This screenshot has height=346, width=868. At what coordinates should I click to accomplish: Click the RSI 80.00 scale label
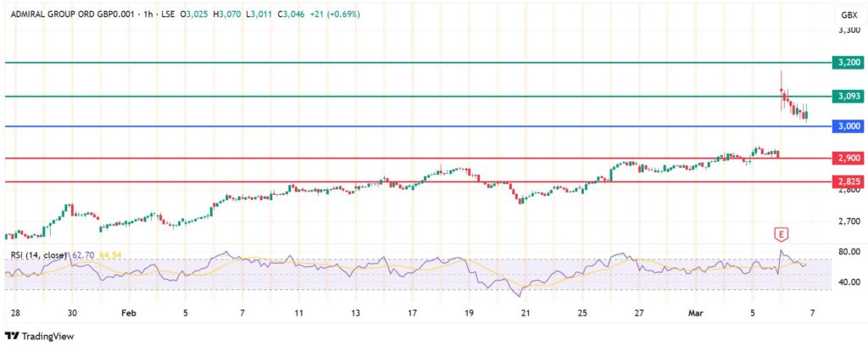[x=848, y=252]
